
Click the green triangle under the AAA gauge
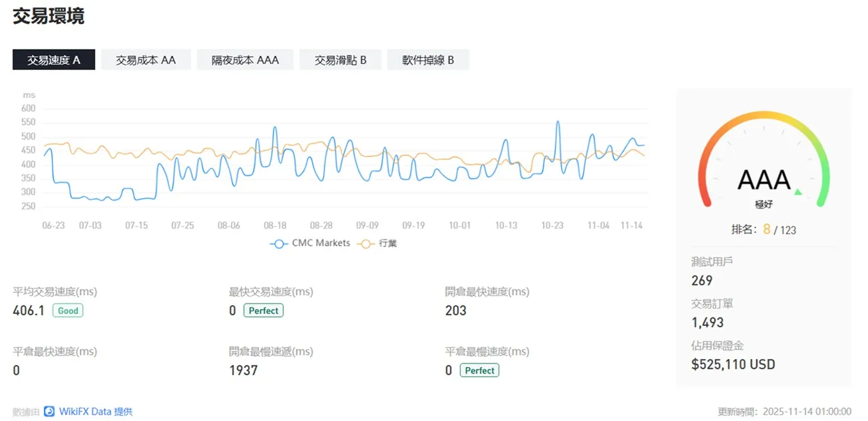pyautogui.click(x=799, y=192)
